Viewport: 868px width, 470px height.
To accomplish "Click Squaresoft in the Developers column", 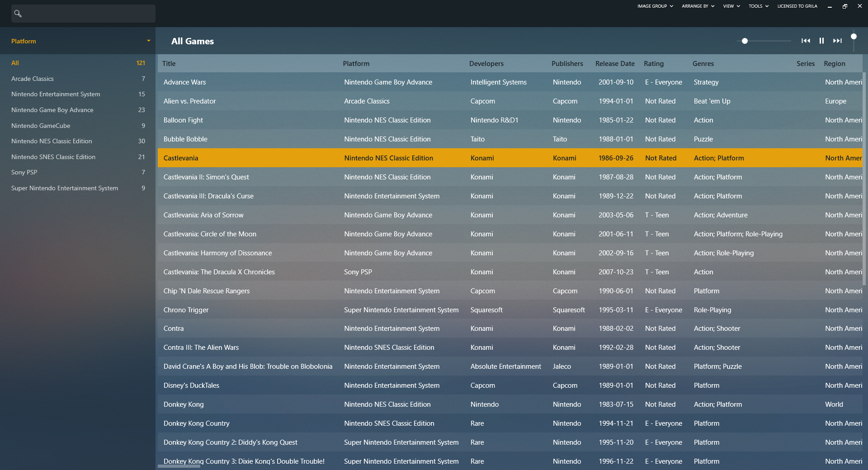I will 486,310.
